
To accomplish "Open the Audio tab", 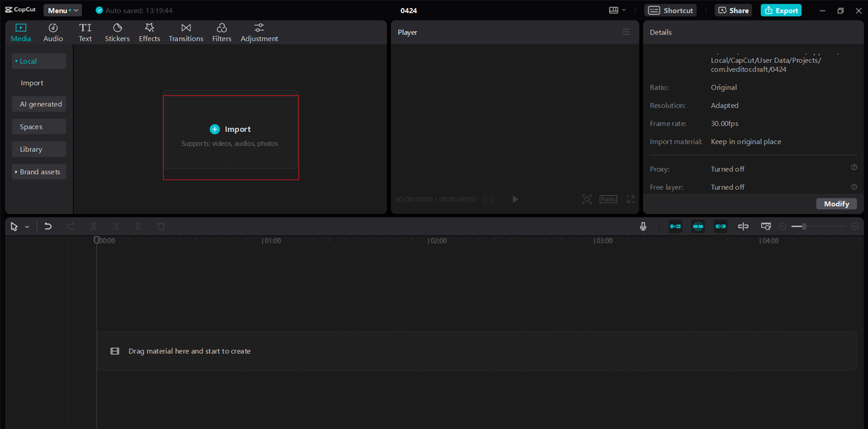I will point(53,33).
